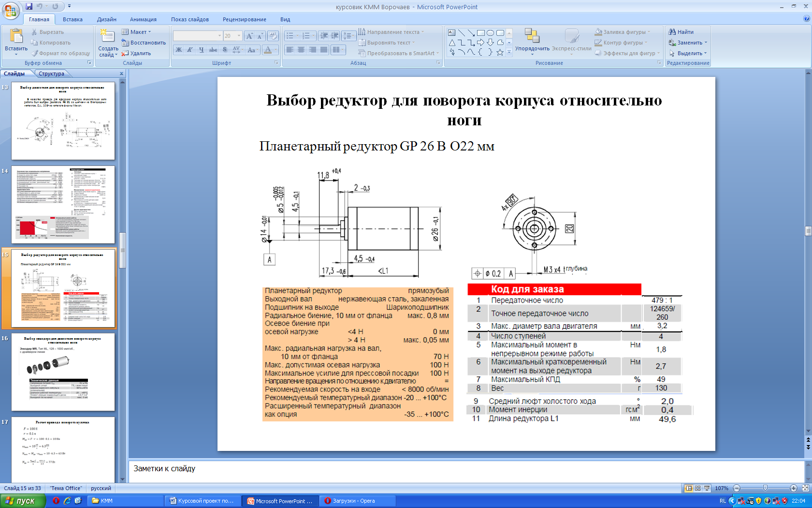Viewport: 812px width, 508px height.
Task: Click the Paste (Вставить) icon
Action: 16,36
